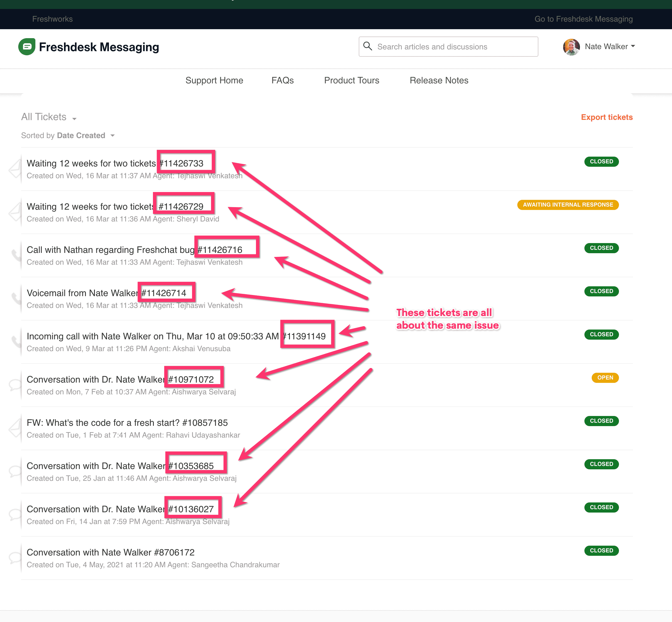Viewport: 672px width, 622px height.
Task: Click the Freshdesk Messaging logo icon
Action: [x=27, y=46]
